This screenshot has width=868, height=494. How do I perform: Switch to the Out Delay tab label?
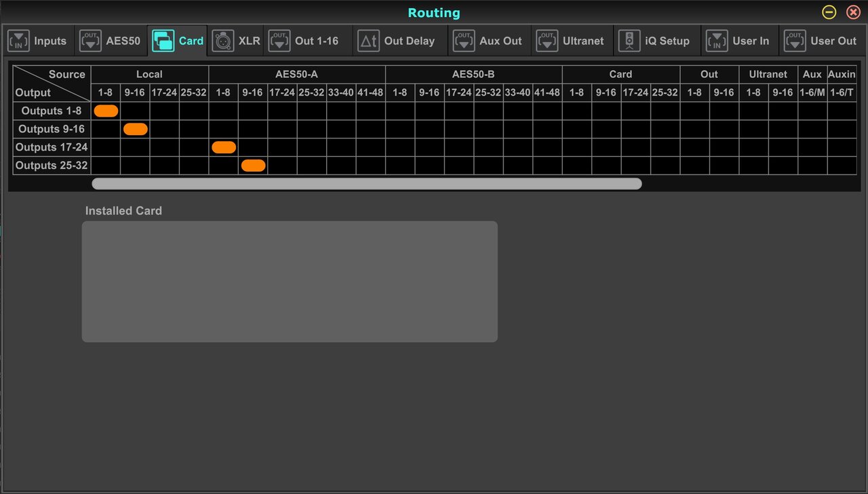(410, 41)
